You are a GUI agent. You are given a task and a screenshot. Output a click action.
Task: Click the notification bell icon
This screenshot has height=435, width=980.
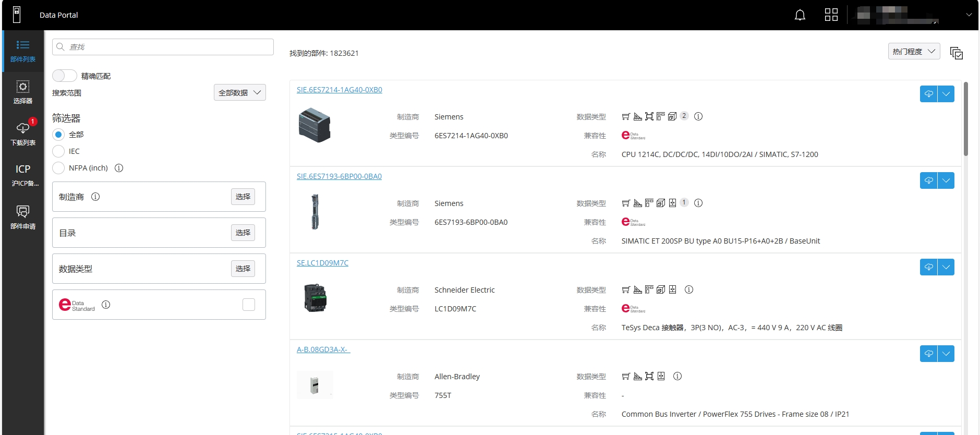(x=800, y=15)
